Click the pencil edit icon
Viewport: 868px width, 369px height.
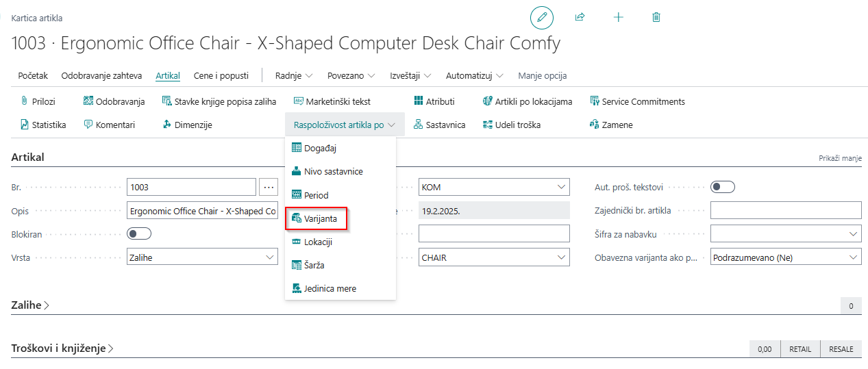point(541,17)
